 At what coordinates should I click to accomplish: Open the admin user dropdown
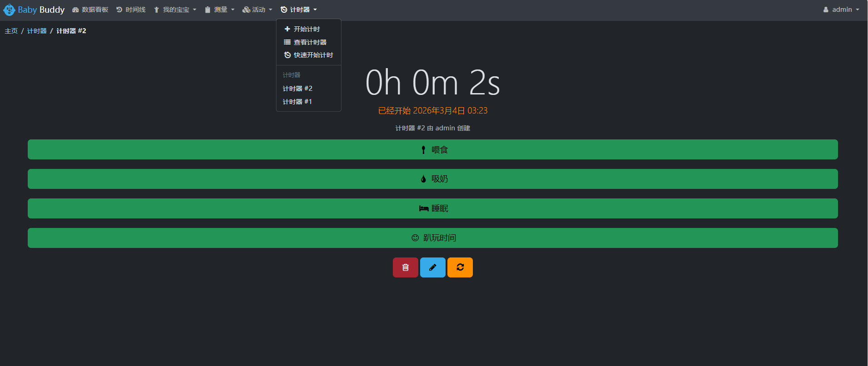pyautogui.click(x=841, y=10)
